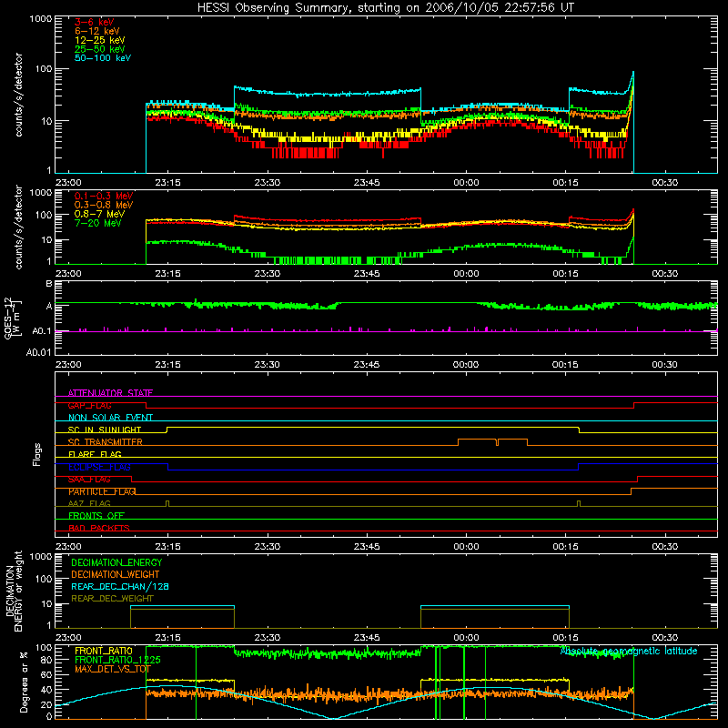The image size is (728, 728).
Task: Select the BAD_PACKETS flag label
Action: [x=99, y=528]
